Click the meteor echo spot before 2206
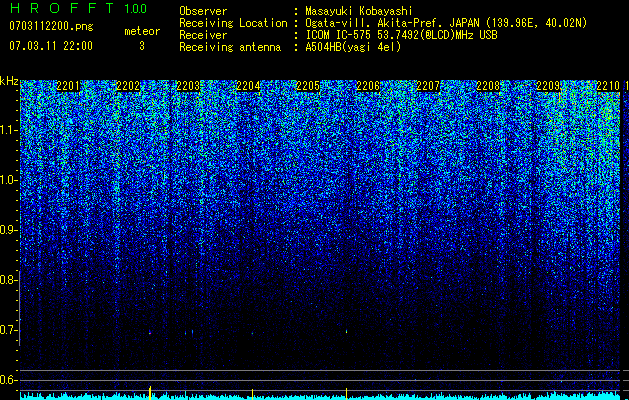The image size is (629, 400). point(347,332)
